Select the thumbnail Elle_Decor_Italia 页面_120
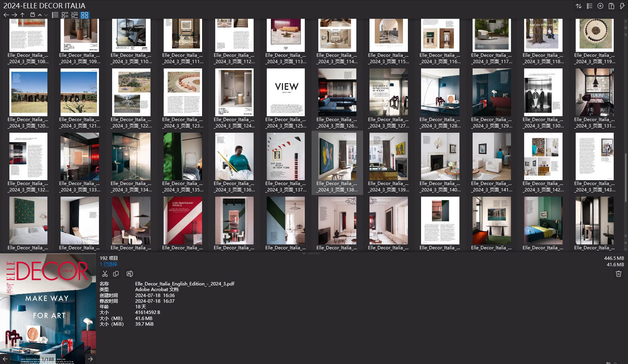This screenshot has width=628, height=364. pos(28,92)
